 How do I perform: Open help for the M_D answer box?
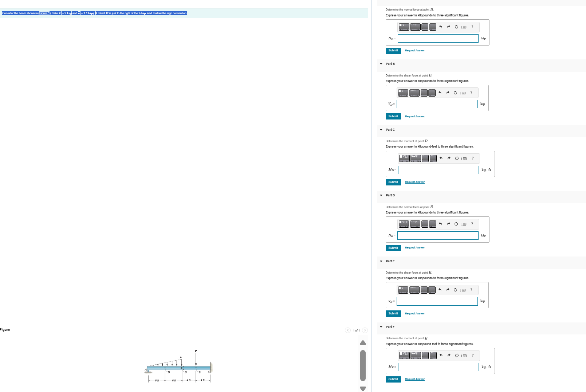click(473, 158)
